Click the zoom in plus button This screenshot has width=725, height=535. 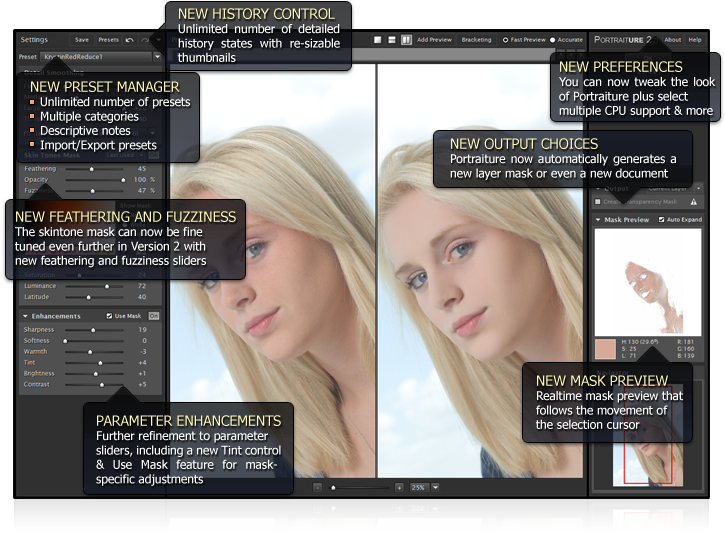[399, 487]
